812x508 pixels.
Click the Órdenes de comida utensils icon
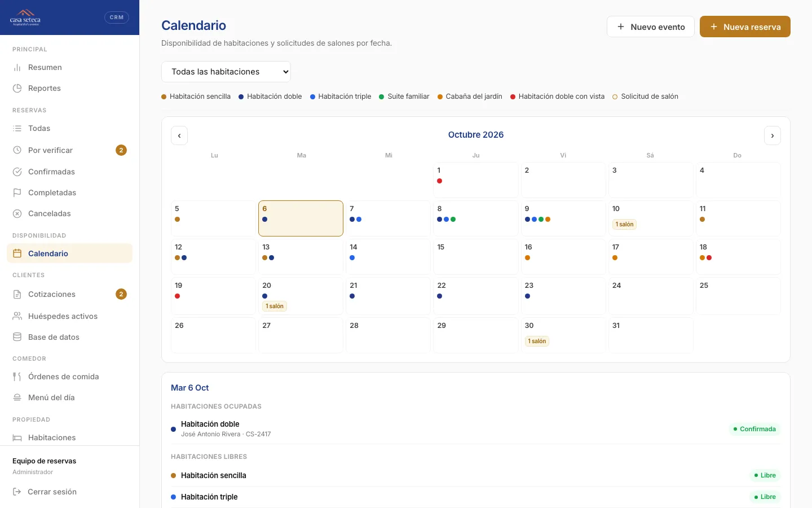pyautogui.click(x=17, y=376)
